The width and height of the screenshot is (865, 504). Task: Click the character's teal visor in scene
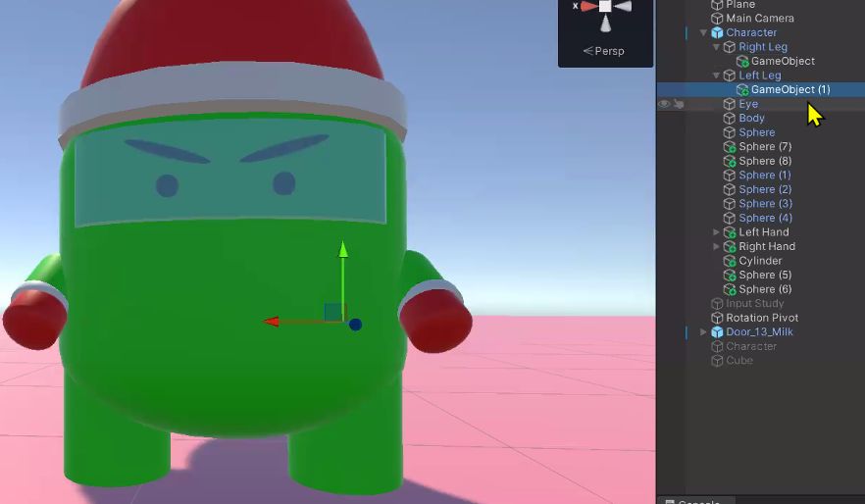[230, 171]
